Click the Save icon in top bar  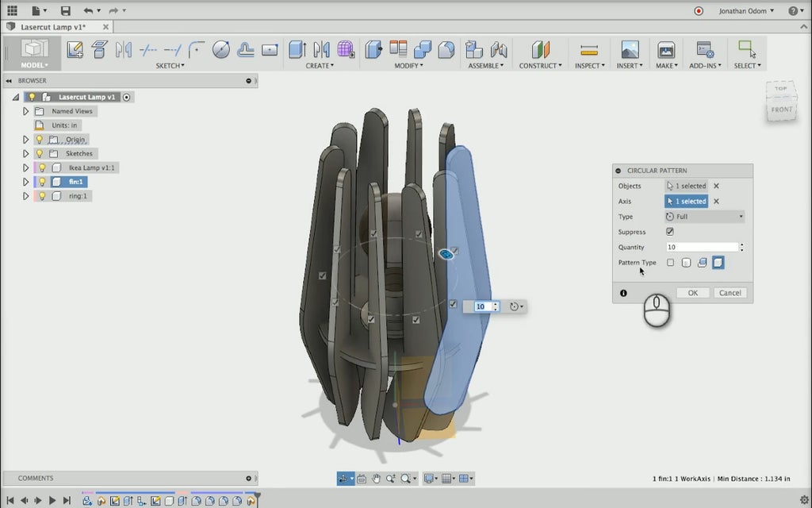pyautogui.click(x=65, y=10)
